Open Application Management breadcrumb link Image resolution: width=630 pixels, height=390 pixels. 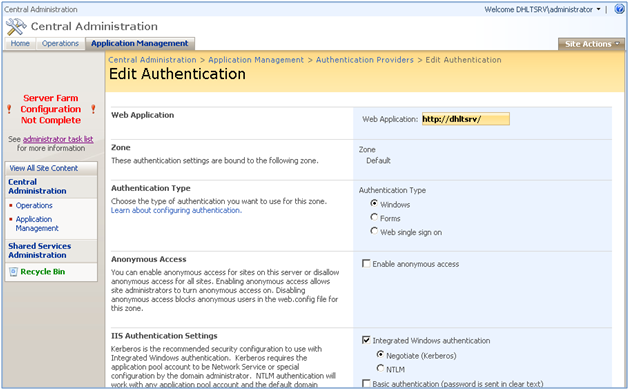[256, 60]
